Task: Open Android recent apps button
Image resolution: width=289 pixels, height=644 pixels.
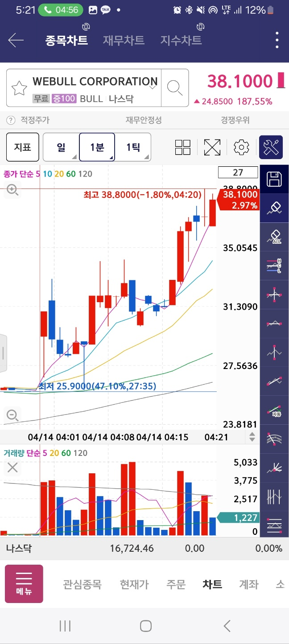Action: click(x=65, y=626)
